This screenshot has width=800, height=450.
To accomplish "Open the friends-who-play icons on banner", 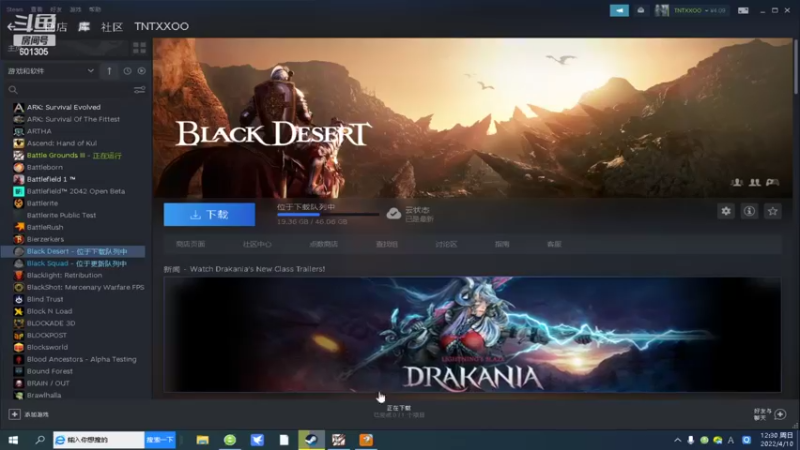I will tap(755, 182).
